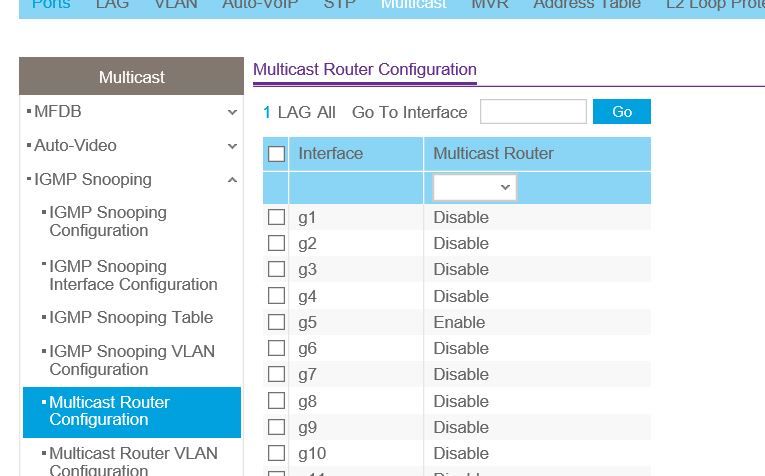Open Multicast Router VLAN Configuration page
The width and height of the screenshot is (765, 476).
click(133, 461)
